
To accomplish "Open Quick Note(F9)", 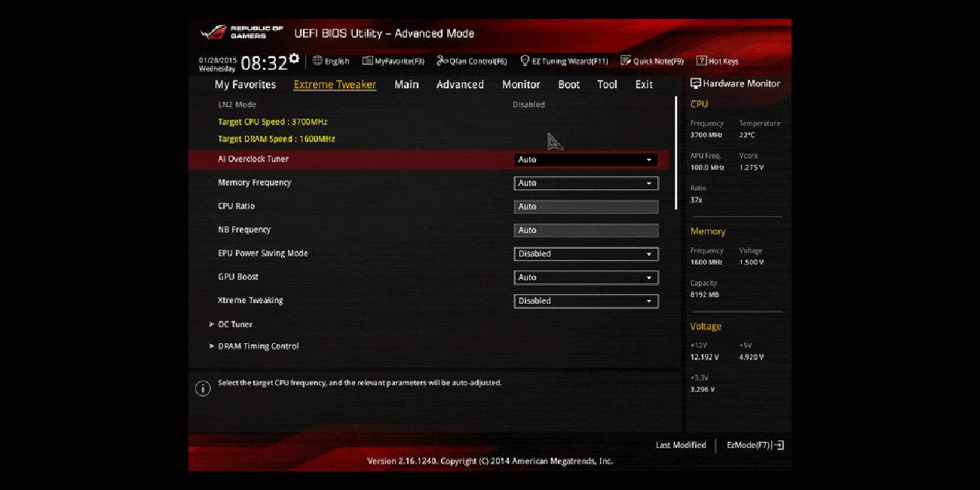I will click(652, 61).
